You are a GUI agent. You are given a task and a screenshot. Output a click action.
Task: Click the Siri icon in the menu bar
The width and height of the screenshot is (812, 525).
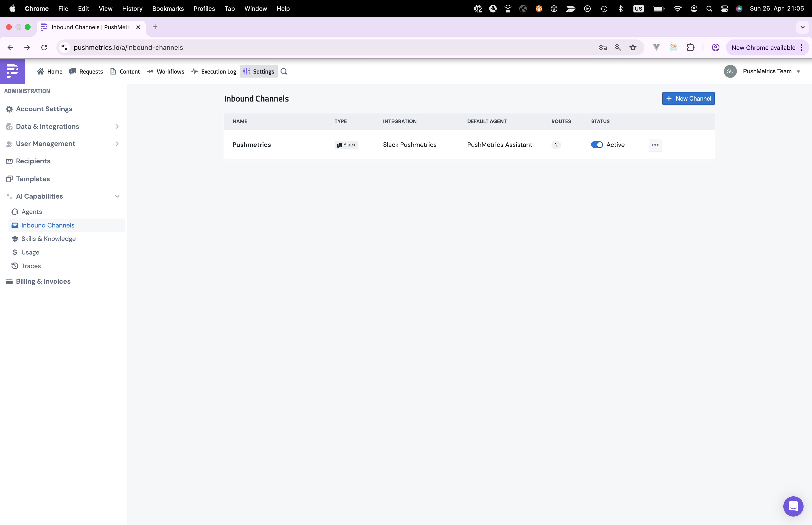tap(739, 8)
